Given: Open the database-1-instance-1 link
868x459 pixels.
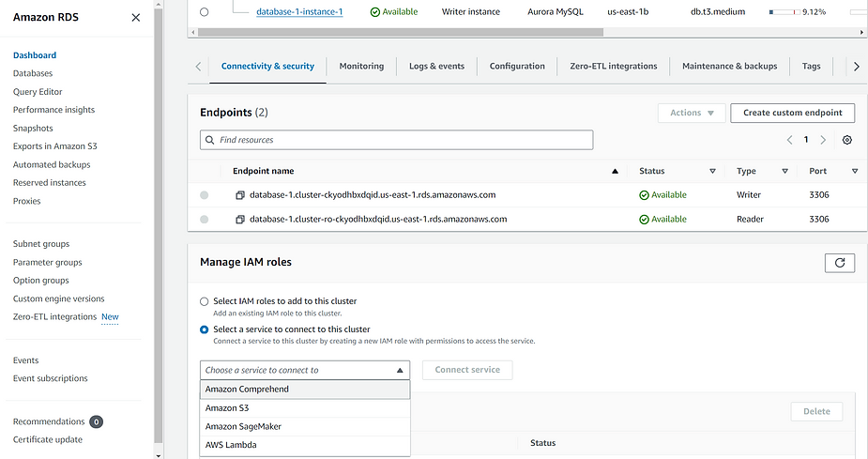Looking at the screenshot, I should click(x=299, y=11).
